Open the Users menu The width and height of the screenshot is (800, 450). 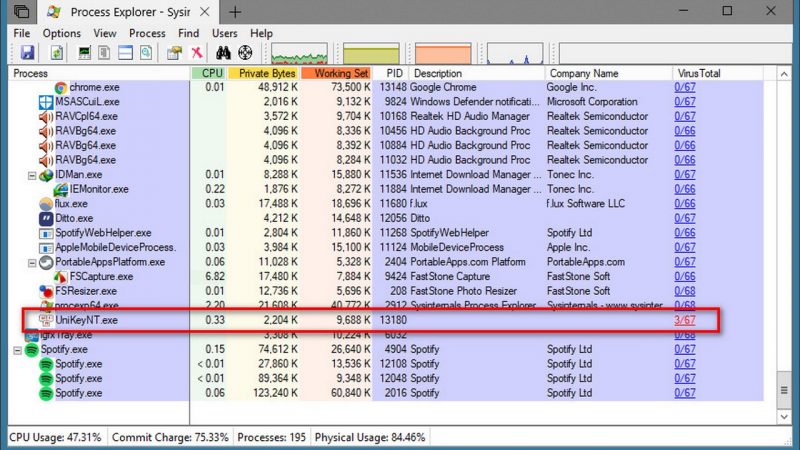224,33
